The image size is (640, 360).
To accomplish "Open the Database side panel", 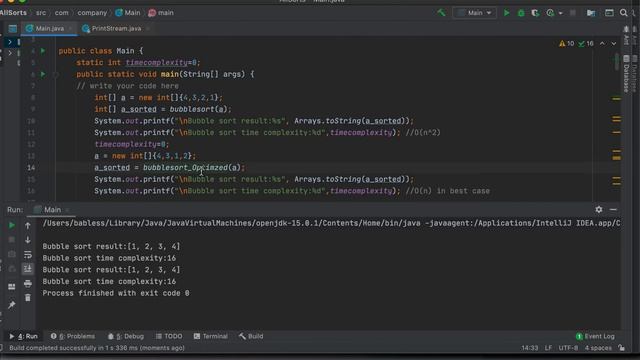I will pos(626,73).
